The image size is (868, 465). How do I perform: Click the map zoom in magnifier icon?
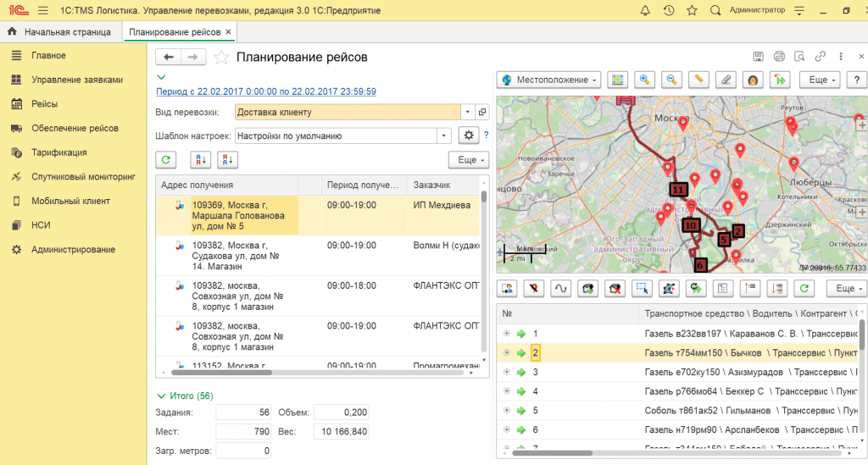click(645, 80)
